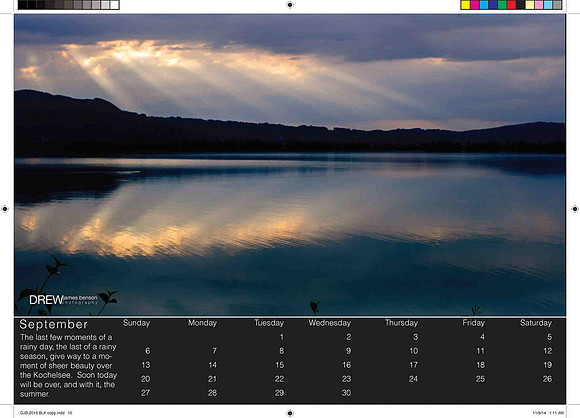Click the September month heading
Image resolution: width=580 pixels, height=418 pixels.
click(x=54, y=324)
